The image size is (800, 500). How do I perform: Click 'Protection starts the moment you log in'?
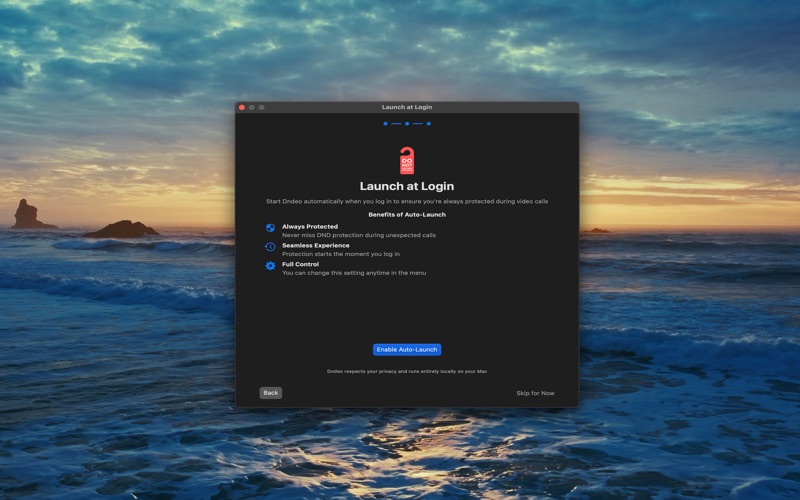pos(341,254)
